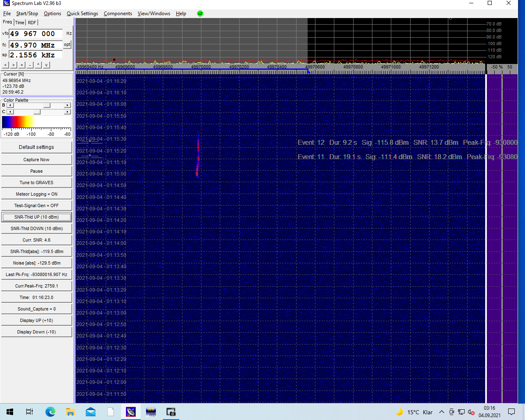Launch Microsoft Edge from taskbar
Image resolution: width=525 pixels, height=420 pixels.
click(50, 412)
